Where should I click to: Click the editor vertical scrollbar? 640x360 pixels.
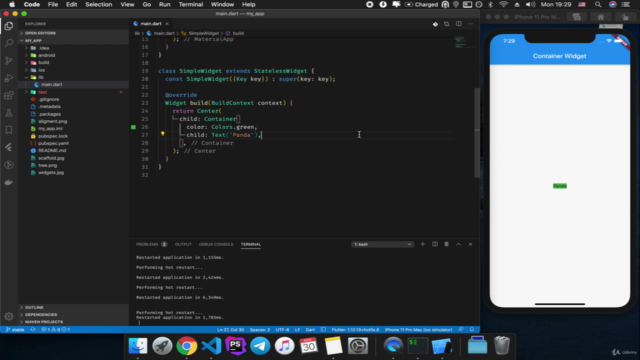coord(477,133)
